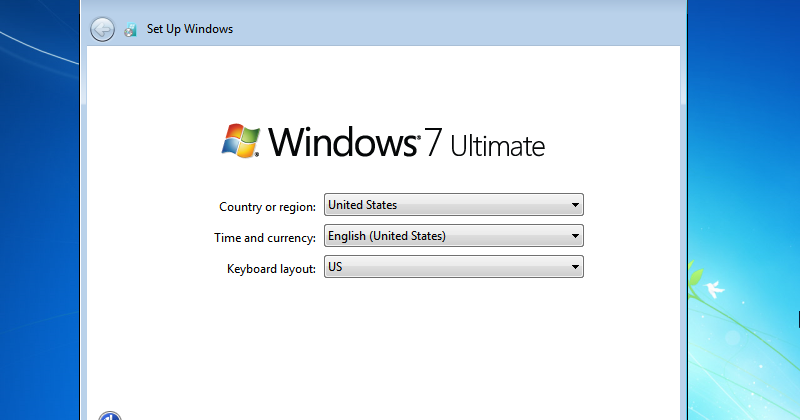Click the Keyboard layout label
Image resolution: width=800 pixels, height=420 pixels.
click(x=271, y=269)
